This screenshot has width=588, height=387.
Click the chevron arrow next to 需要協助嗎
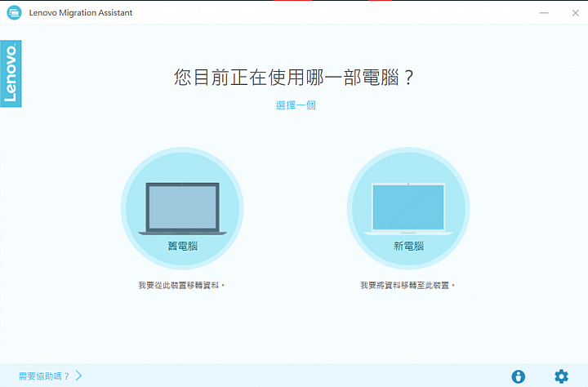(78, 376)
